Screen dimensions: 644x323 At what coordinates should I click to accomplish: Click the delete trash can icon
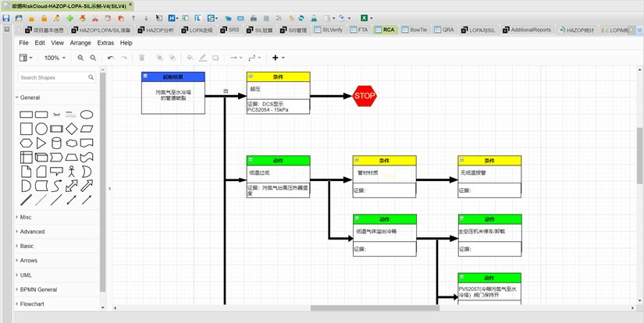[x=141, y=58]
